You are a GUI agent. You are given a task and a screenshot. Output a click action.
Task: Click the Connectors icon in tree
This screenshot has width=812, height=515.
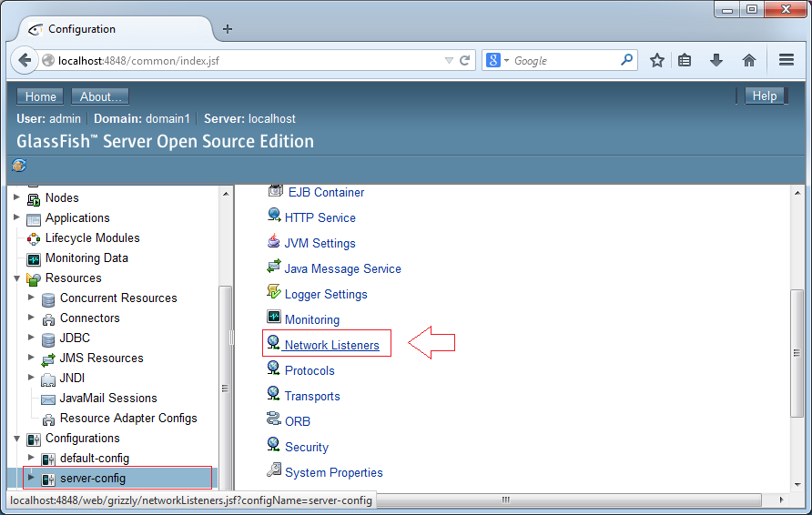click(x=48, y=319)
